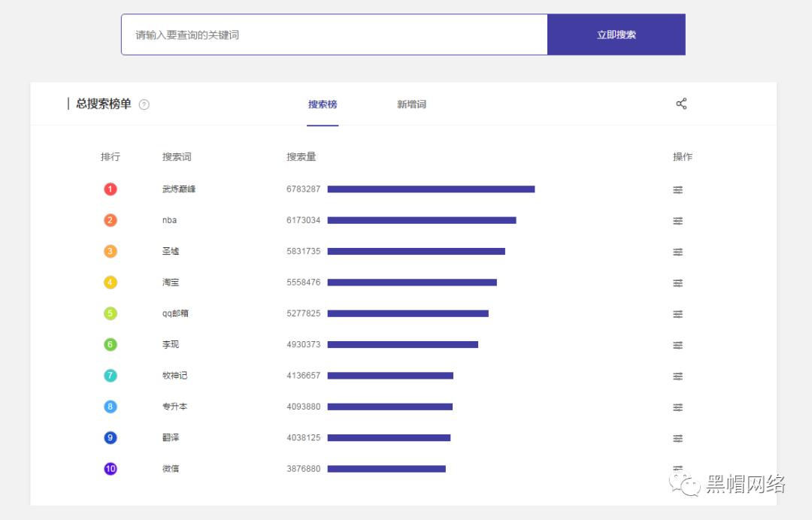Screen dimensions: 812x520
Task: Click the keyword nba
Action: click(x=168, y=220)
